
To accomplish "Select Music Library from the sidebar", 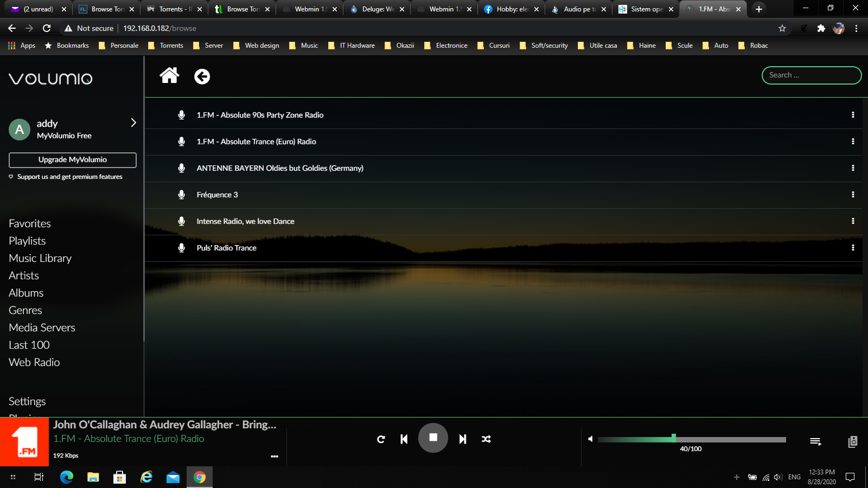I will tap(40, 258).
